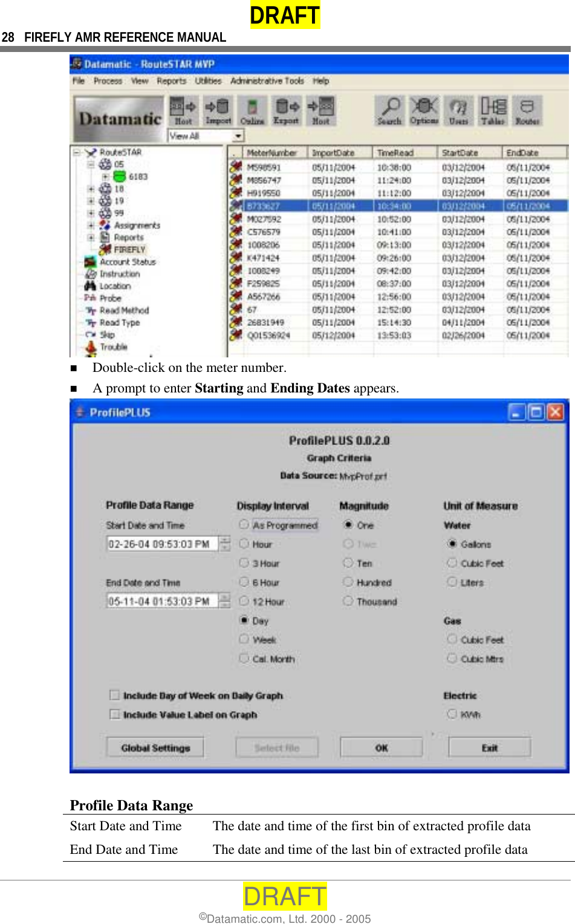
Task: Expand the 99 tree node
Action: click(x=91, y=213)
